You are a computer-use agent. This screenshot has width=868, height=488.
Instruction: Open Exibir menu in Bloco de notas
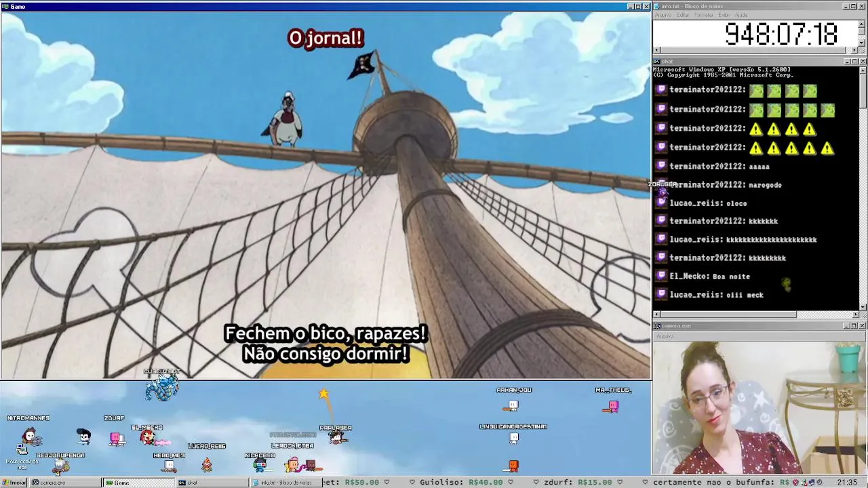pos(724,15)
